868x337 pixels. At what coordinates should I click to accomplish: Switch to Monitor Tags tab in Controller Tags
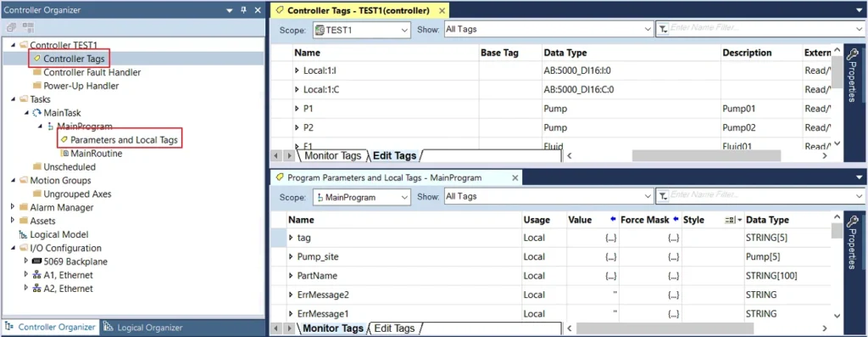[x=332, y=155]
